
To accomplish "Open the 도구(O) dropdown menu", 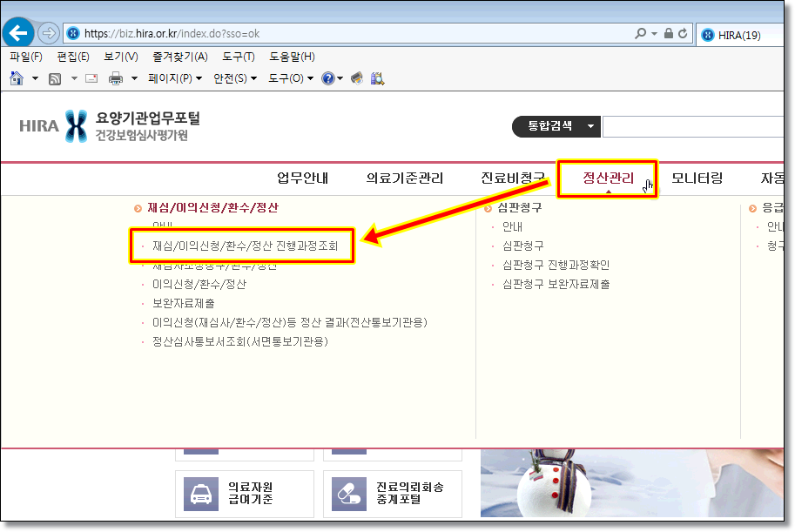I will [291, 78].
